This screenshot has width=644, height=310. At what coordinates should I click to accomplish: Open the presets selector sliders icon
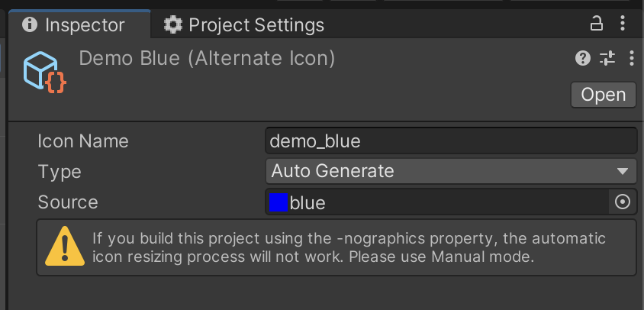(607, 58)
